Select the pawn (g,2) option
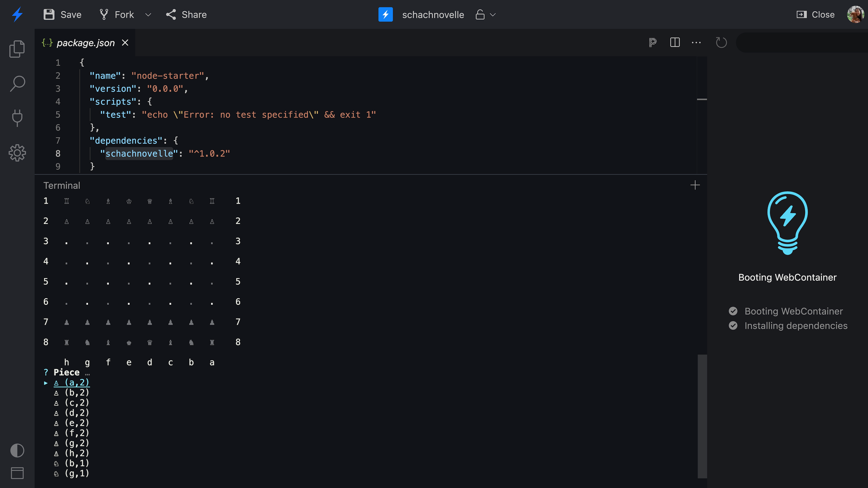The height and width of the screenshot is (488, 868). tap(72, 443)
